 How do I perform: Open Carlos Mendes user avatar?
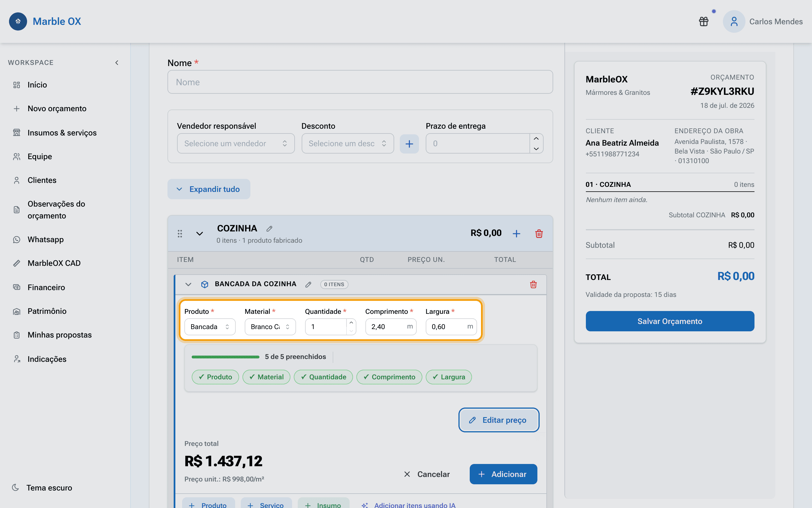(x=734, y=21)
